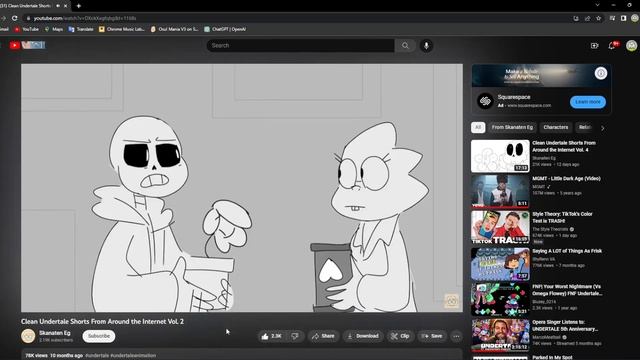Open Style Theory TikTok's Color Test thumbnail
Screen dimensions: 640x360
pos(500,227)
